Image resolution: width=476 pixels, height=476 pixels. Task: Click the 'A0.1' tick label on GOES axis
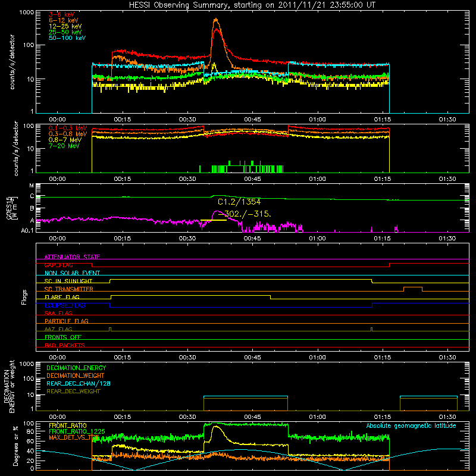tap(27, 231)
